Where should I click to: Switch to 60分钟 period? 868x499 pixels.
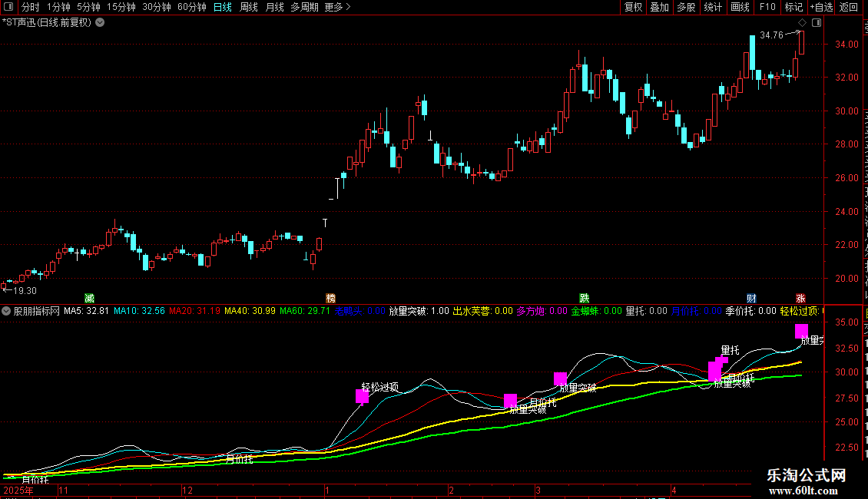(192, 7)
